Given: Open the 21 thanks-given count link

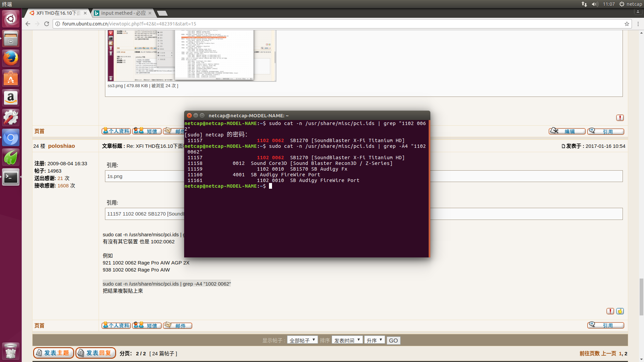Looking at the screenshot, I should (x=60, y=178).
